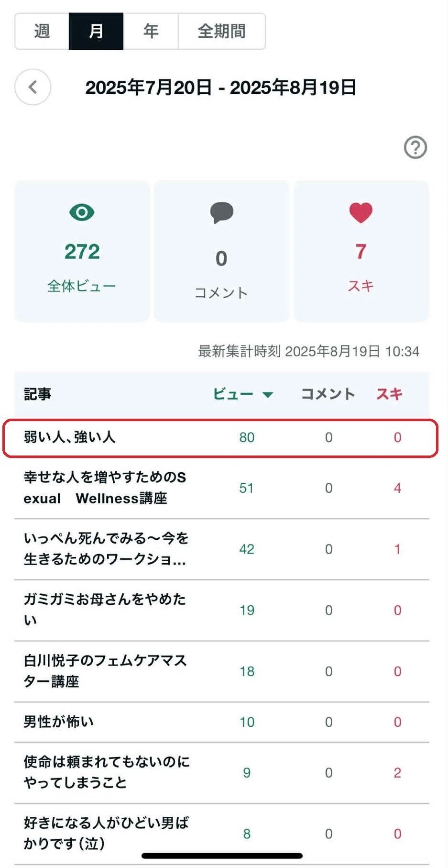Switch to the 年 tab

(x=151, y=31)
